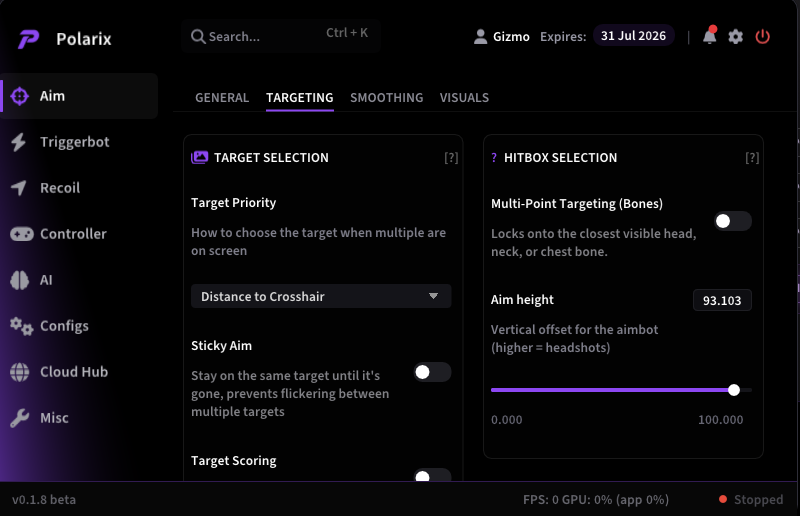Click the Polarix logo icon
The height and width of the screenshot is (516, 800).
click(x=29, y=39)
